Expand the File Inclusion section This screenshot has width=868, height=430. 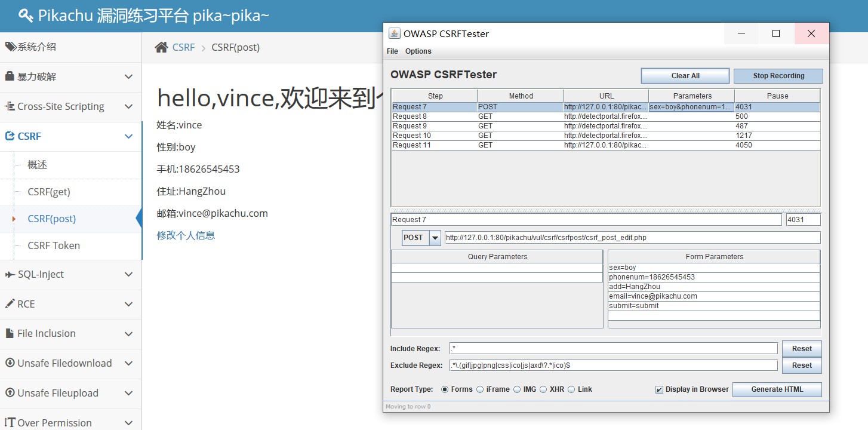click(x=128, y=334)
